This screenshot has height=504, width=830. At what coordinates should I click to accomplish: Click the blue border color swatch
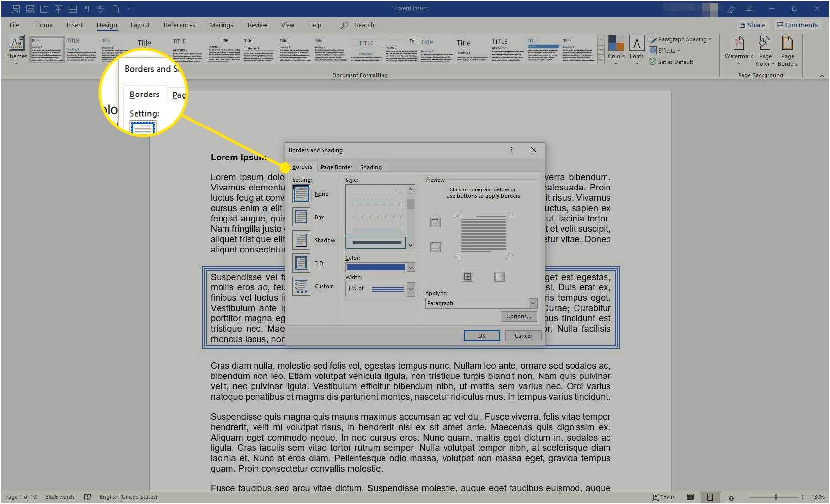tap(376, 267)
